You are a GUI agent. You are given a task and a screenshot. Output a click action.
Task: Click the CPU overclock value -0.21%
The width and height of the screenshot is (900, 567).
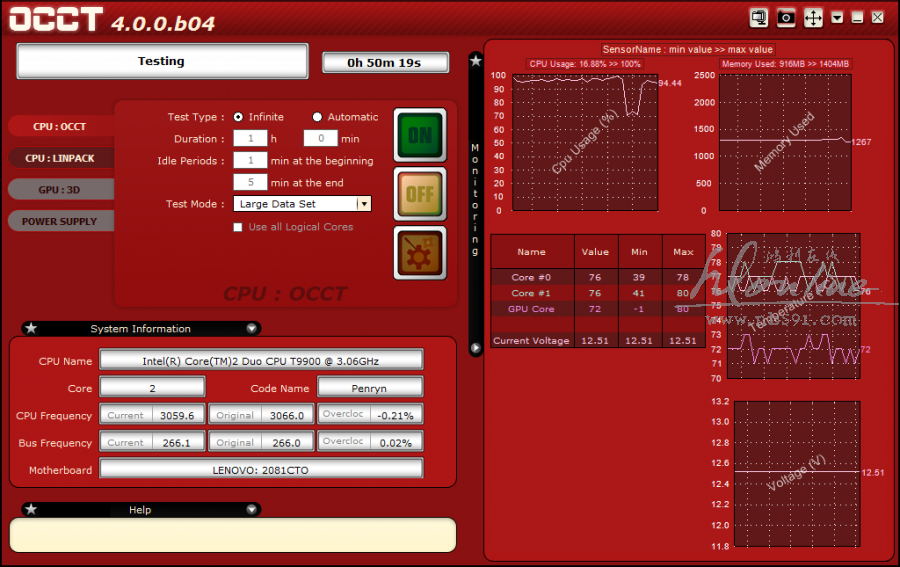(396, 415)
